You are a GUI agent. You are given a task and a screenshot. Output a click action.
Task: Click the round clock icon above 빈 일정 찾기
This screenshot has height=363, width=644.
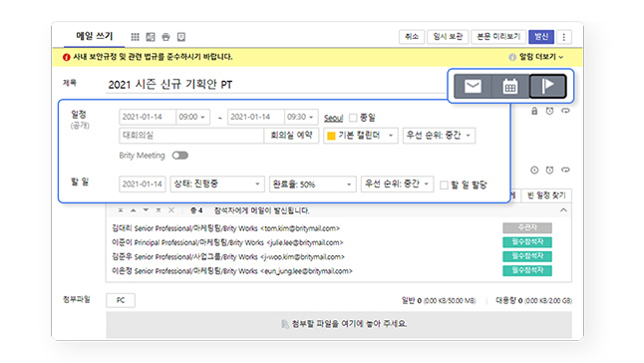pos(534,170)
